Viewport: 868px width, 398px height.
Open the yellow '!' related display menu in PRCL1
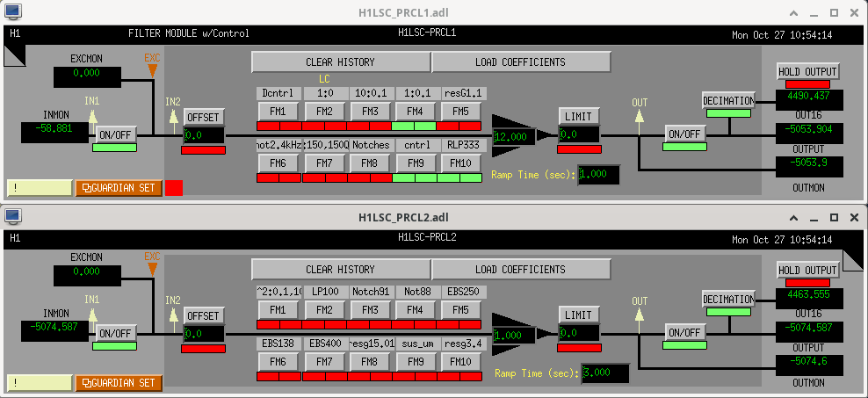(x=39, y=187)
